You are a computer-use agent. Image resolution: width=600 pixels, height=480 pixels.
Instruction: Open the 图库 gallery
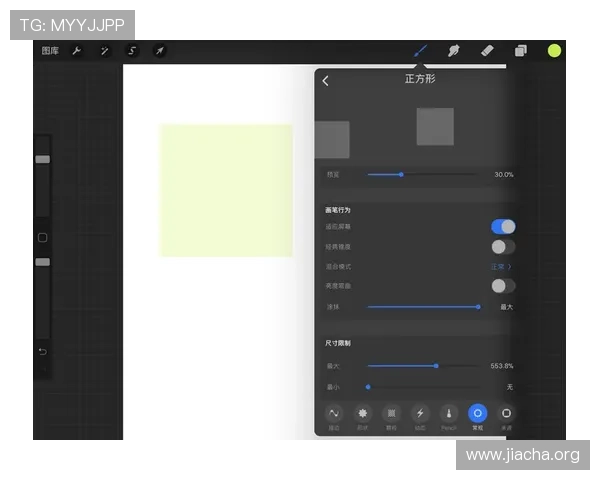(x=50, y=51)
